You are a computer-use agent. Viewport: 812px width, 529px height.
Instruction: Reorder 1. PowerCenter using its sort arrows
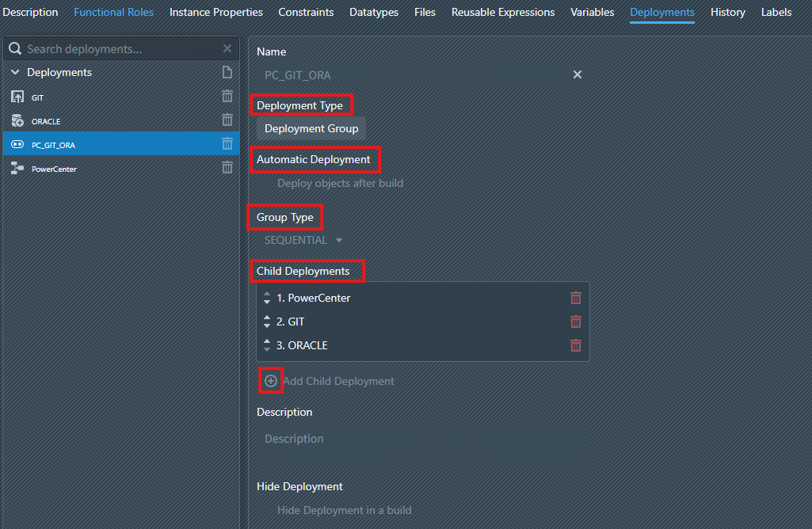[x=267, y=299]
